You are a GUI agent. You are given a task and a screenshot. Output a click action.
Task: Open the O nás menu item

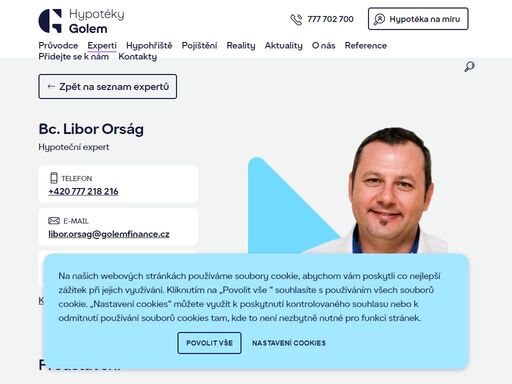[x=323, y=45]
